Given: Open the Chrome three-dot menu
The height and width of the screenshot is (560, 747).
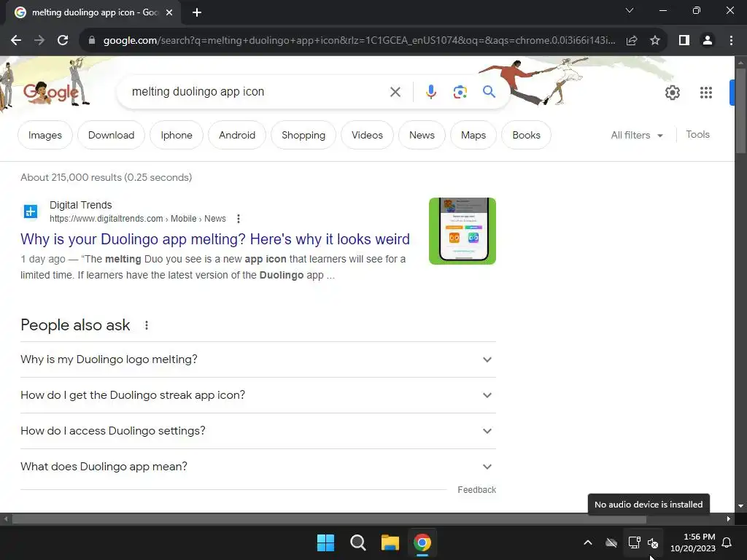Looking at the screenshot, I should (731, 41).
